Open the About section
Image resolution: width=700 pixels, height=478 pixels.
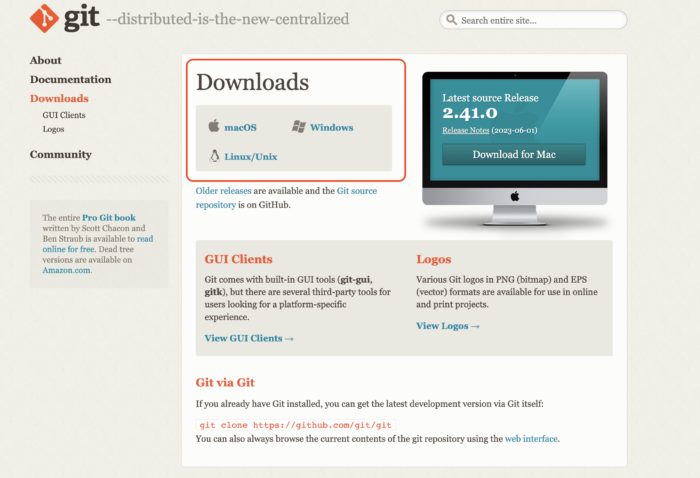pos(45,60)
